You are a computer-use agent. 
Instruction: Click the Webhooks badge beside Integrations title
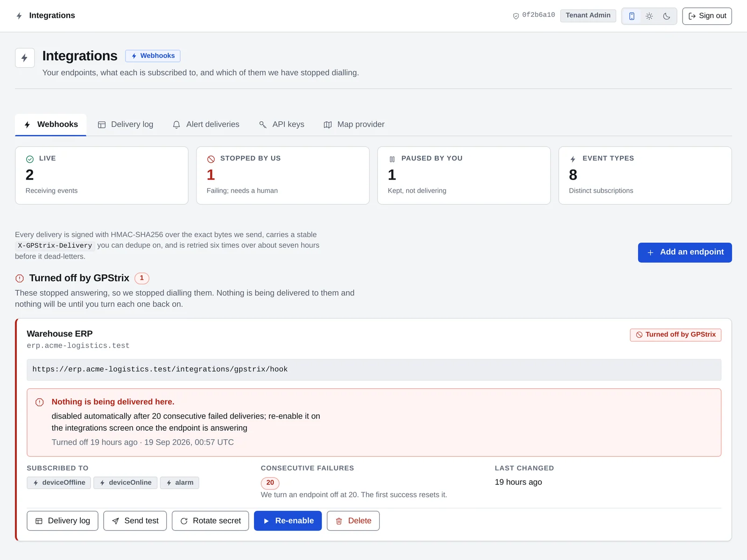pos(153,56)
